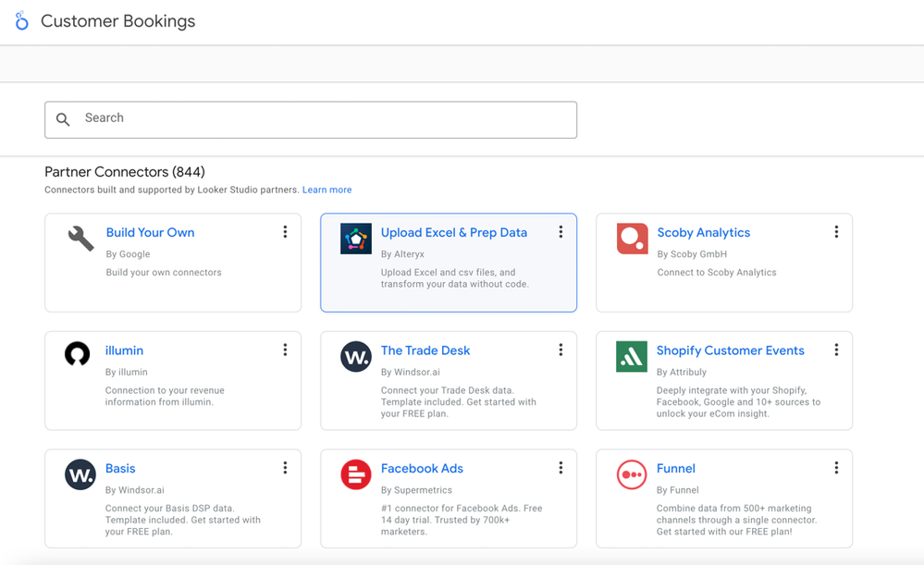Choose the Funnel connector title
Viewport: 924px width, 565px height.
pos(675,469)
